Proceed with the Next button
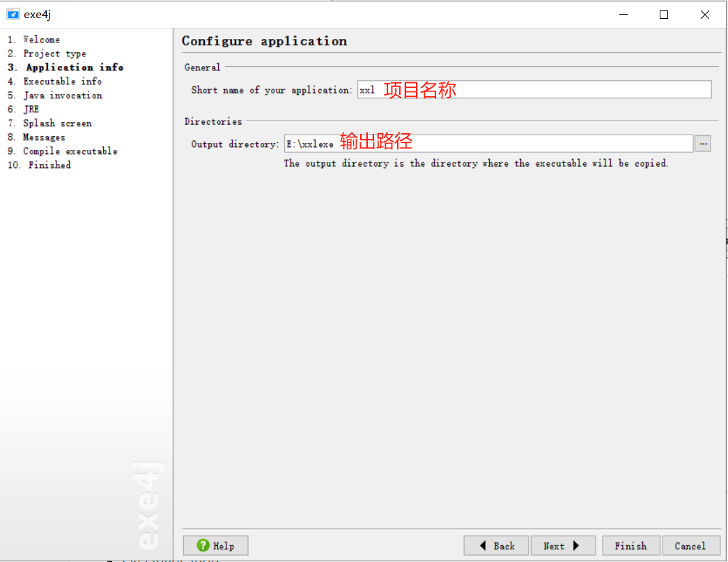Screen dimensions: 728x562 point(563,545)
